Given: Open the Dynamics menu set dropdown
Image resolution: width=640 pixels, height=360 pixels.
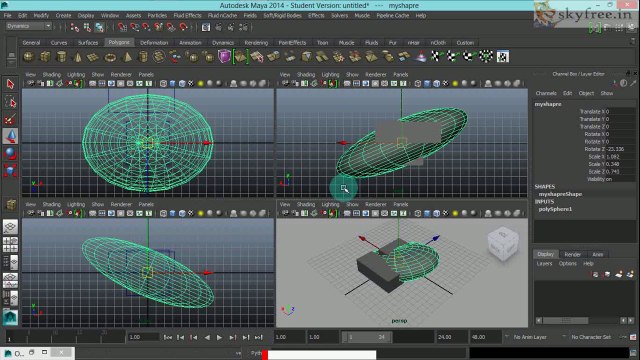Looking at the screenshot, I should [29, 26].
